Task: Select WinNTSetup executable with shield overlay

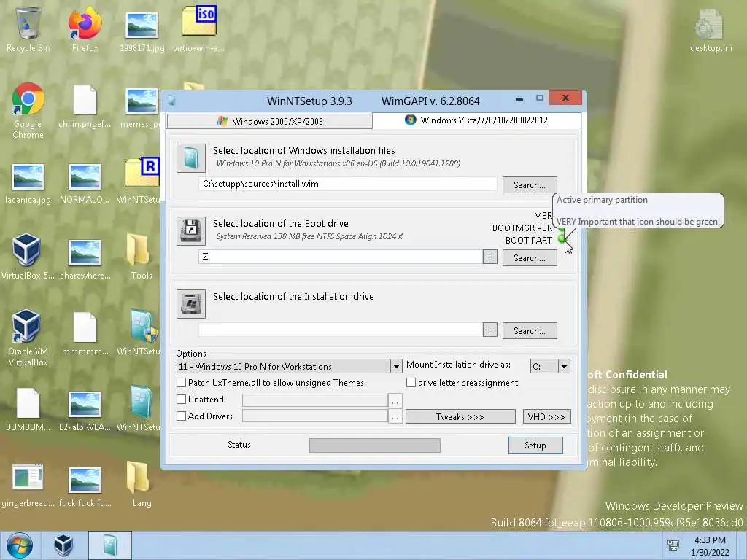Action: [x=142, y=332]
